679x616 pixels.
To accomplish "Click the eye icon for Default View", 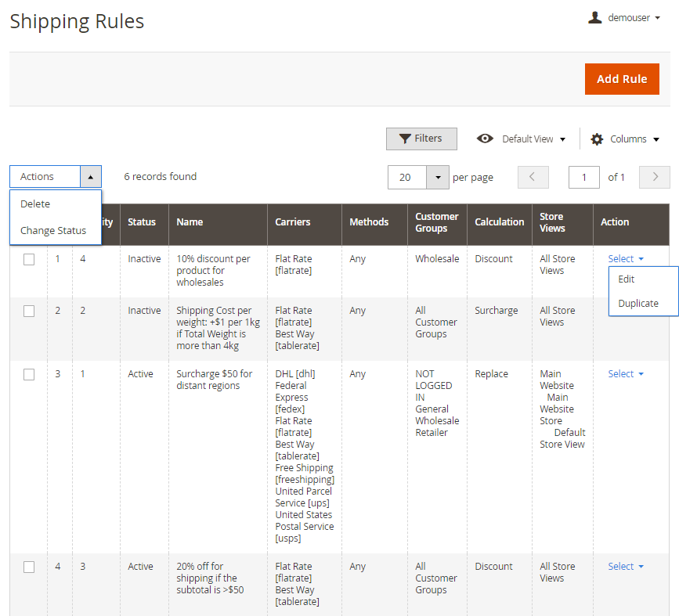I will pos(486,139).
